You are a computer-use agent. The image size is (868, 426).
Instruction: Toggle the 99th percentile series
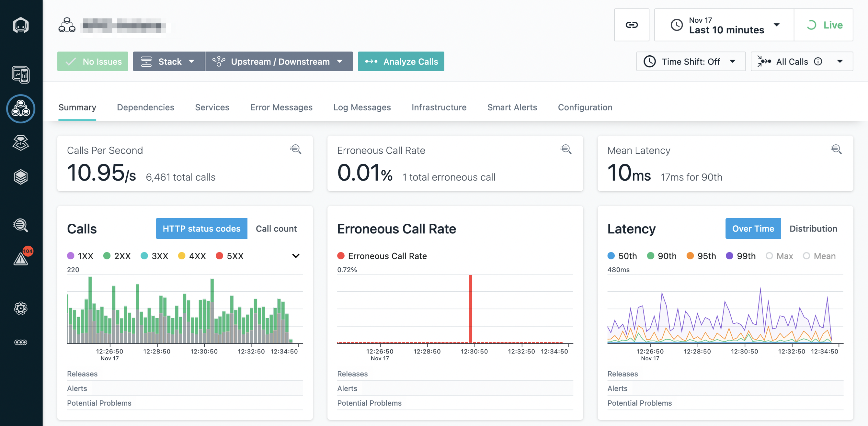click(741, 256)
